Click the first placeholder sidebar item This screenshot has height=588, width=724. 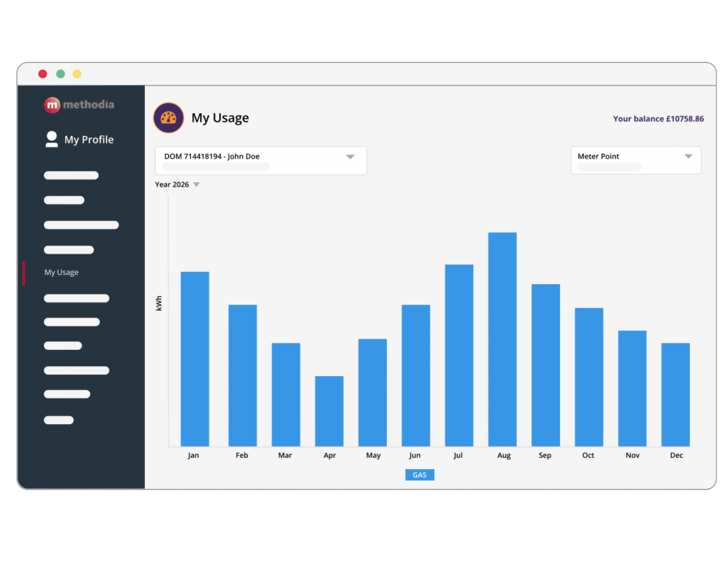pyautogui.click(x=71, y=175)
